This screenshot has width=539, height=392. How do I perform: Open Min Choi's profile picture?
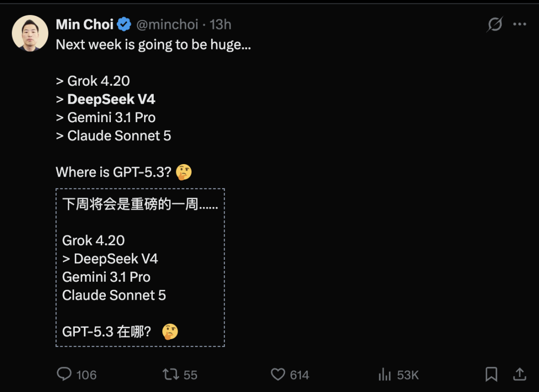tap(30, 33)
